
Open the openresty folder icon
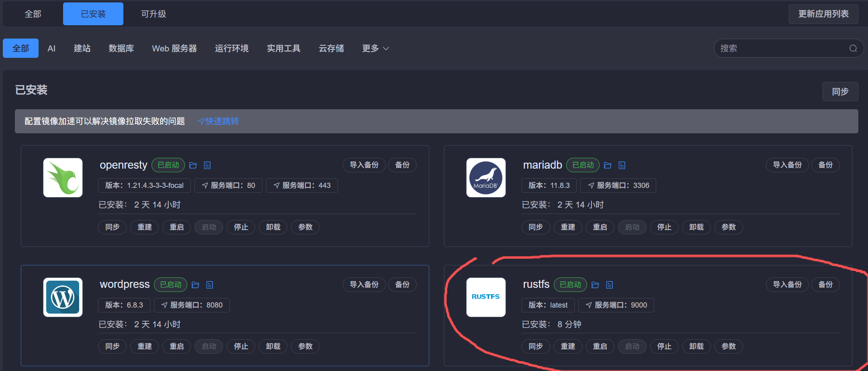pos(193,165)
